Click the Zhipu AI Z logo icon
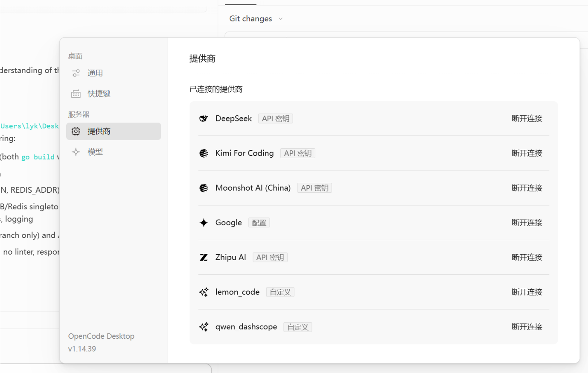This screenshot has height=373, width=588. tap(204, 257)
